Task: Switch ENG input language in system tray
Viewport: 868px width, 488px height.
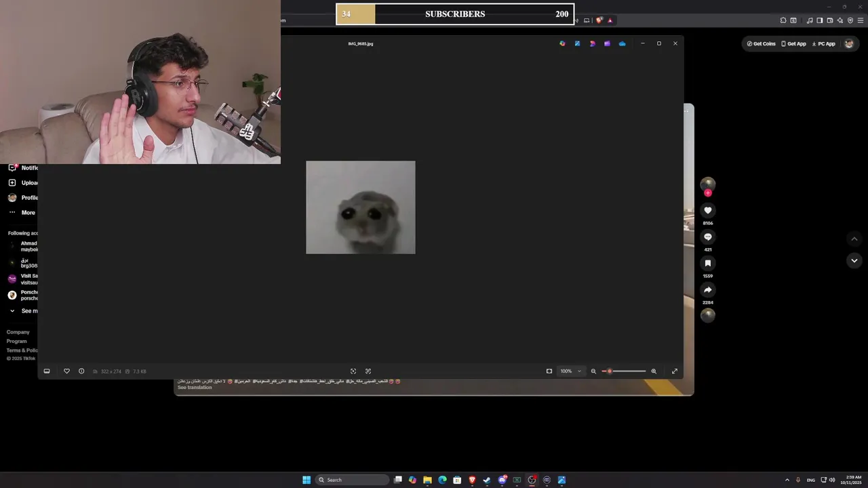Action: [810, 480]
